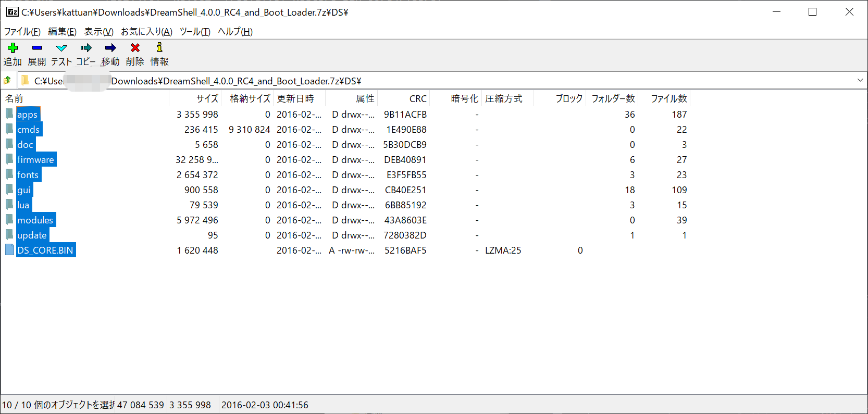Image resolution: width=868 pixels, height=414 pixels.
Task: Click the size value 1 620 448
Action: [x=197, y=250]
